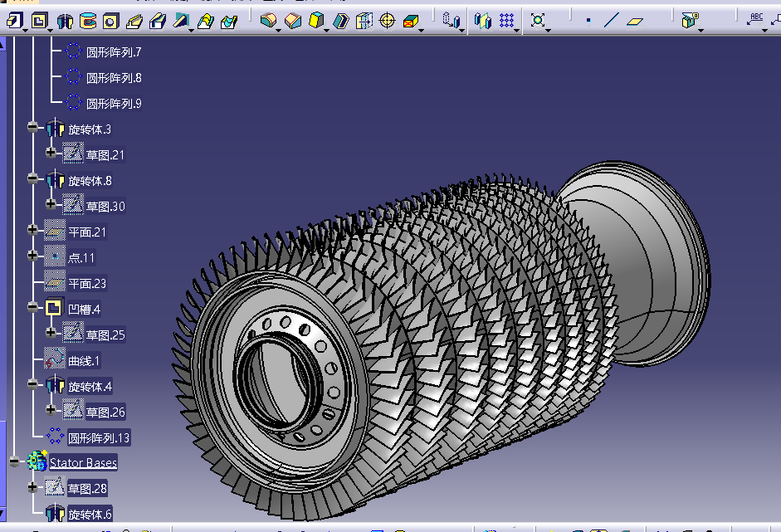Viewport: 781px width, 532px height.
Task: Create a reference Point
Action: 588,21
